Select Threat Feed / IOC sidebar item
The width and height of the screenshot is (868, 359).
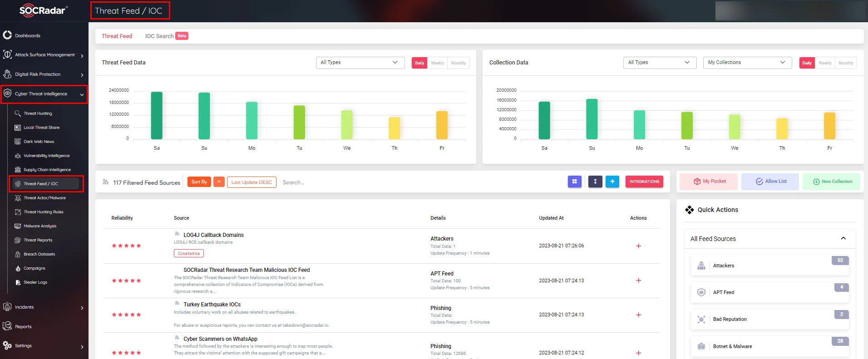pos(46,184)
